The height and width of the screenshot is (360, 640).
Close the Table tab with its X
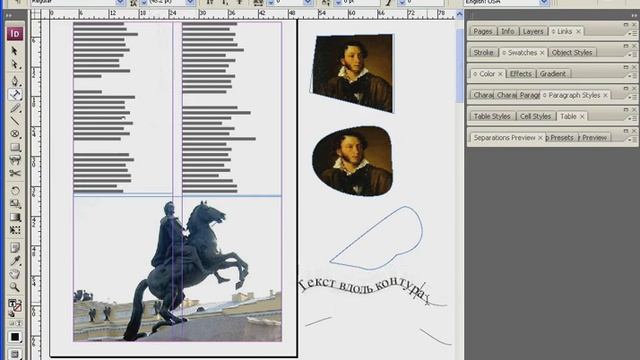(x=582, y=116)
